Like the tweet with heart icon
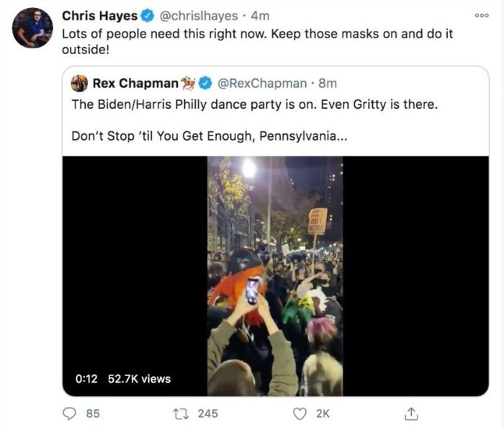 300,413
